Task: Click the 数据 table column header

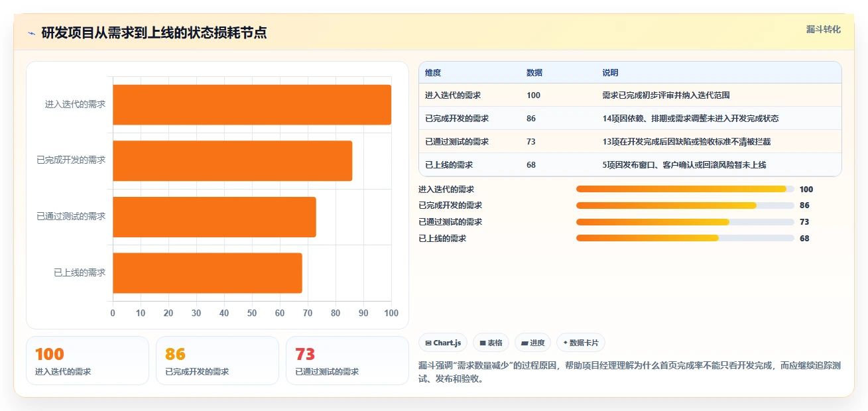Action: (x=534, y=73)
